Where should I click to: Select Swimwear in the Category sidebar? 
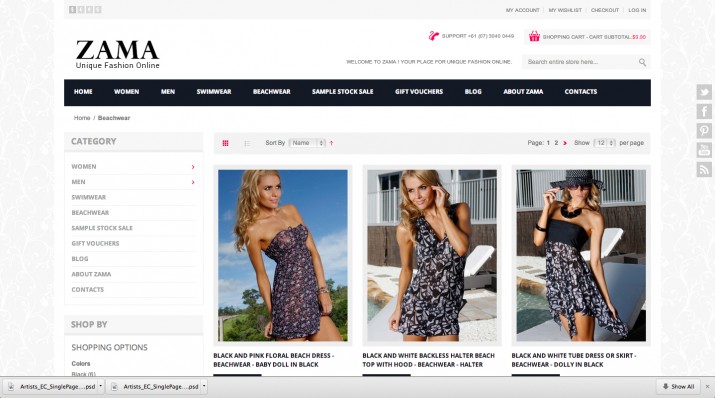point(88,197)
